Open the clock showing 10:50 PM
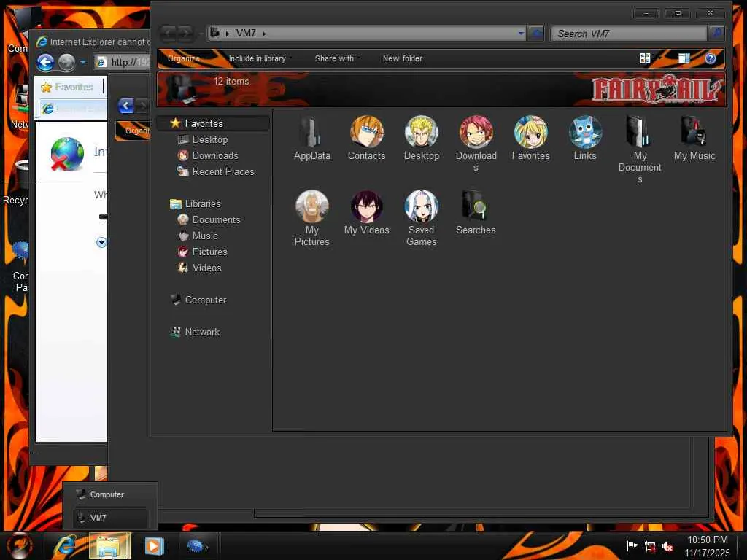 click(708, 546)
